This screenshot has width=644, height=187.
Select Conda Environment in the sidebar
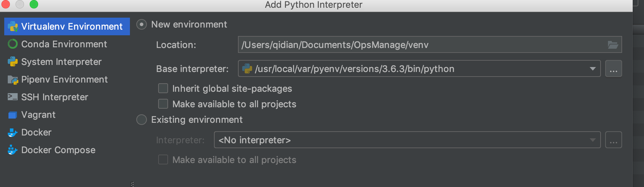click(64, 44)
